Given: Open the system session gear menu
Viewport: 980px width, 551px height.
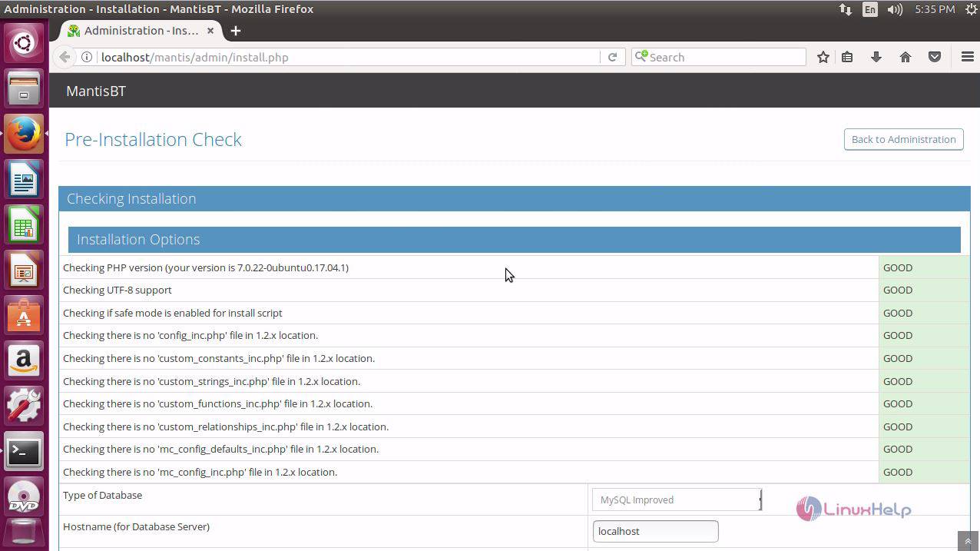Looking at the screenshot, I should point(970,9).
